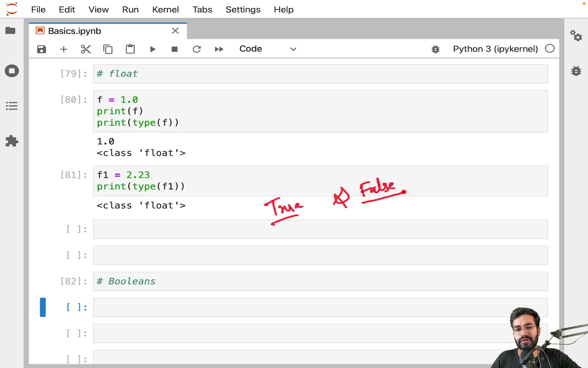This screenshot has width=588, height=368.
Task: Copy the selected cell
Action: pyautogui.click(x=108, y=49)
